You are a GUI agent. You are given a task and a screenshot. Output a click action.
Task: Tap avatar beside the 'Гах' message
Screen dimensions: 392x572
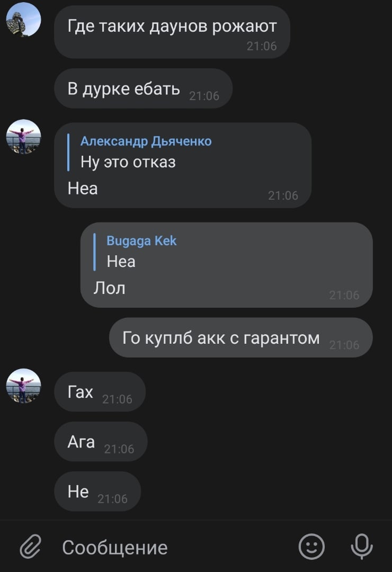(23, 386)
